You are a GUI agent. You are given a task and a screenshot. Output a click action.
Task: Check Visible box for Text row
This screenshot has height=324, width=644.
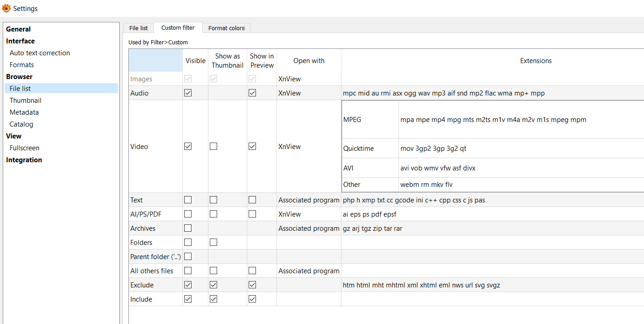click(x=188, y=200)
